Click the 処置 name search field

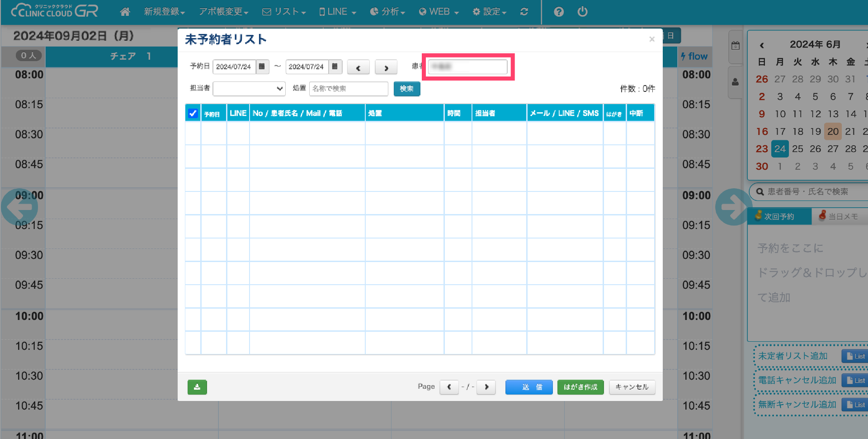348,89
